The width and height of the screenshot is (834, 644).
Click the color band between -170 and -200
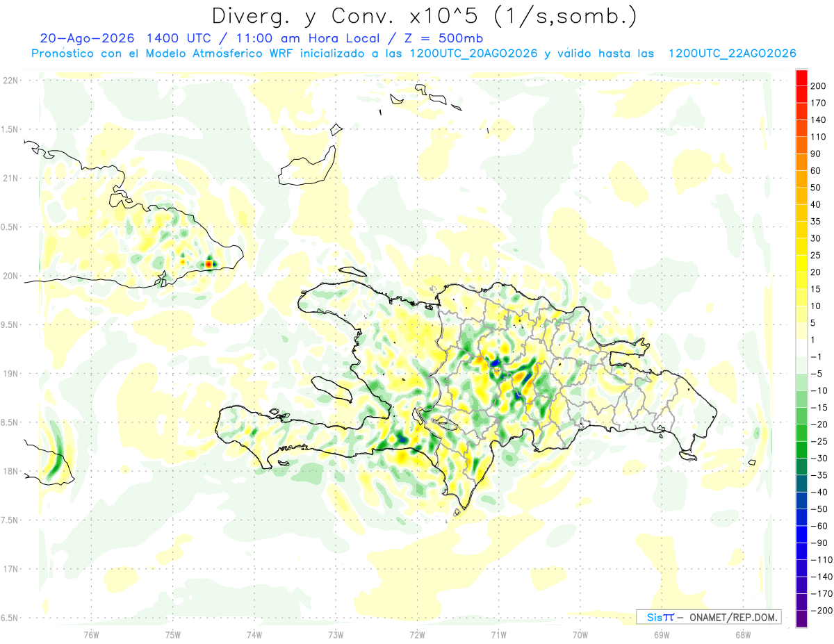[x=802, y=602]
